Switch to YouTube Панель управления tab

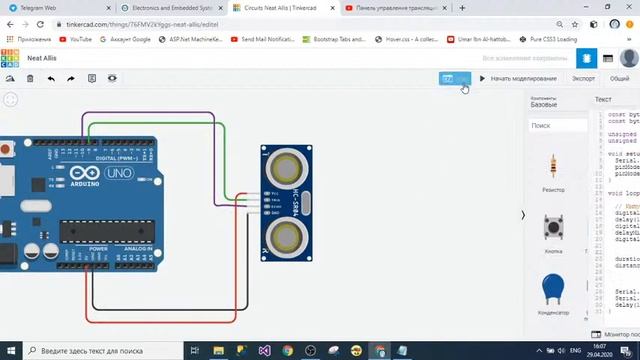[395, 8]
